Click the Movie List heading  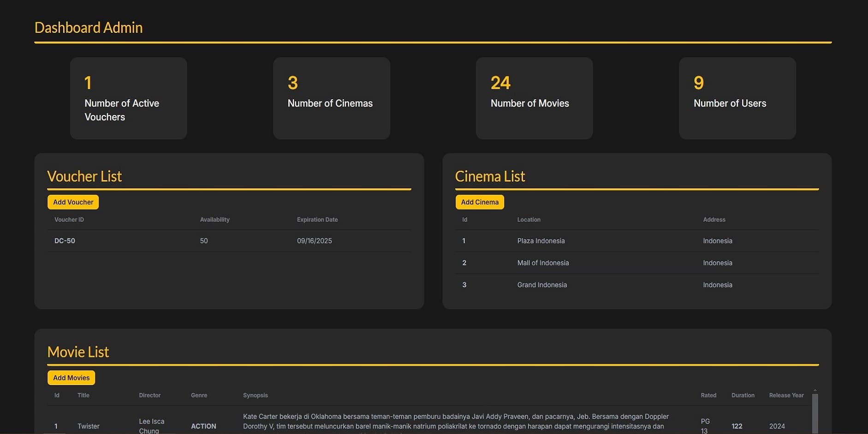pyautogui.click(x=78, y=352)
